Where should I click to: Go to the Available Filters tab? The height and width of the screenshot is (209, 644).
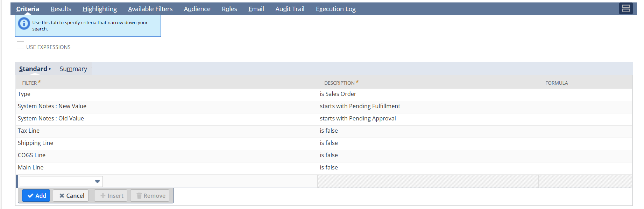point(150,9)
